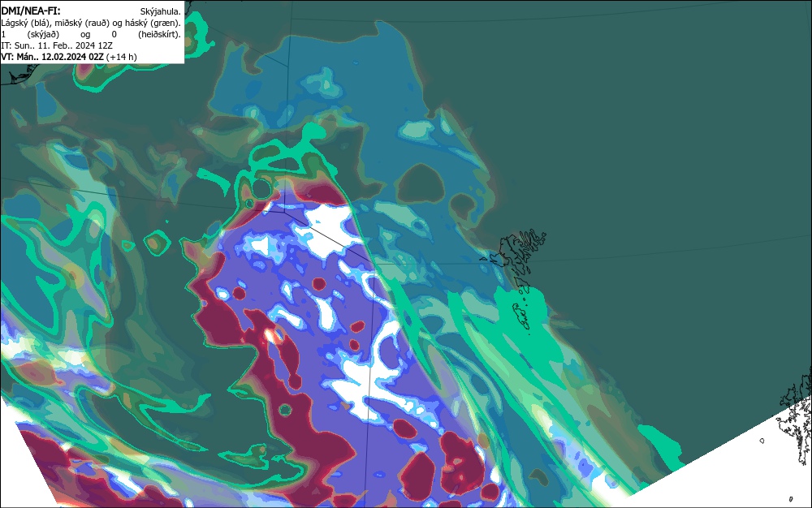Click the Lágský (blá), miðský (rauð) legend line
The height and width of the screenshot is (508, 812).
(x=91, y=23)
